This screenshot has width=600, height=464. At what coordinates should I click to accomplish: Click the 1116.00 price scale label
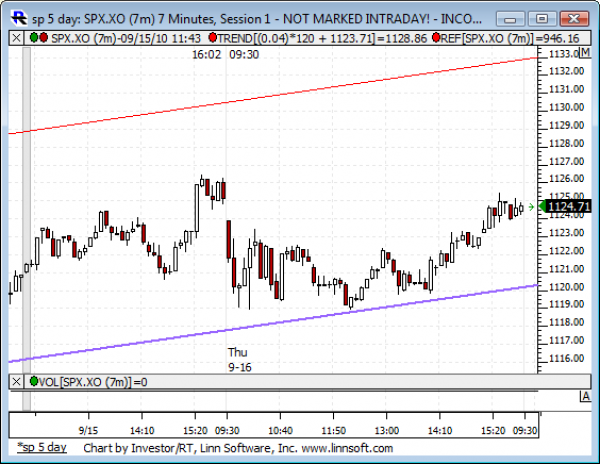pyautogui.click(x=566, y=358)
